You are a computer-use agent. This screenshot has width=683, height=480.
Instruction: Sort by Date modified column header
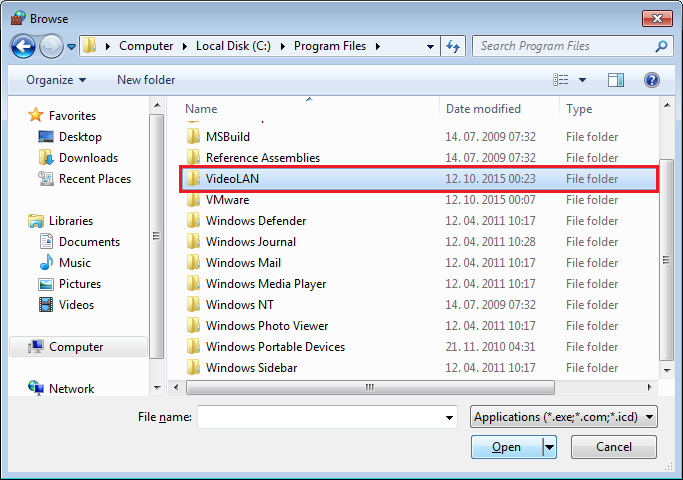tap(483, 109)
